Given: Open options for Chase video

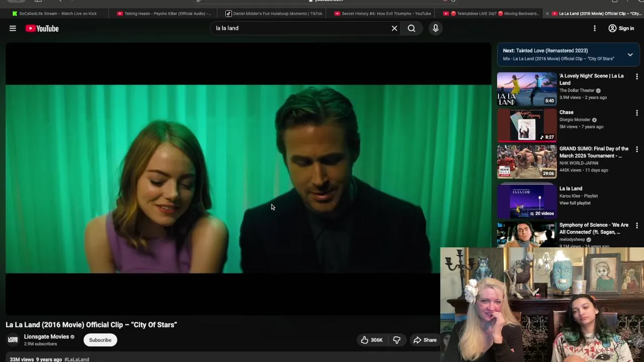Looking at the screenshot, I should click(636, 113).
